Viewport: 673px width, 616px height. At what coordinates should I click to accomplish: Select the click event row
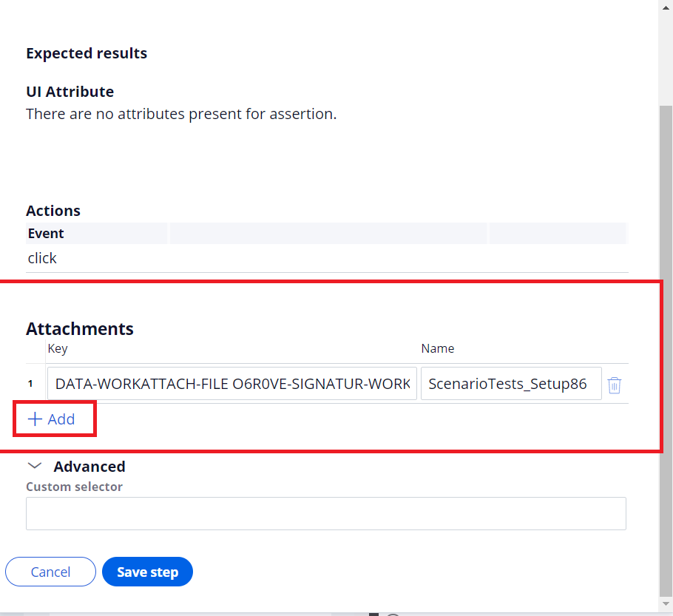(327, 258)
